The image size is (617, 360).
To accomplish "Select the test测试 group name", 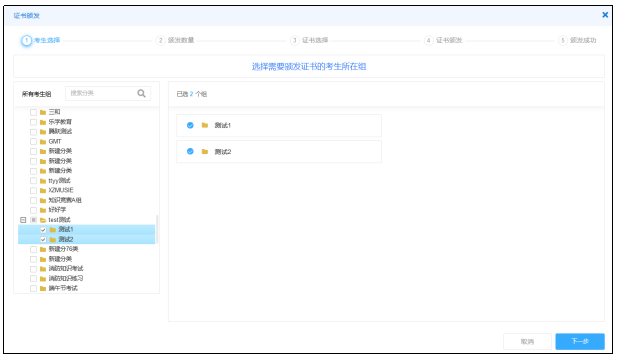I will [x=59, y=220].
